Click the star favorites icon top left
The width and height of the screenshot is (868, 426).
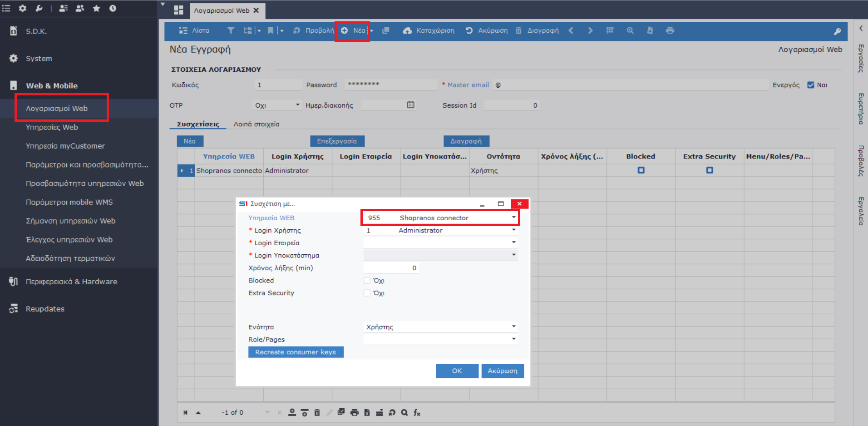point(96,8)
